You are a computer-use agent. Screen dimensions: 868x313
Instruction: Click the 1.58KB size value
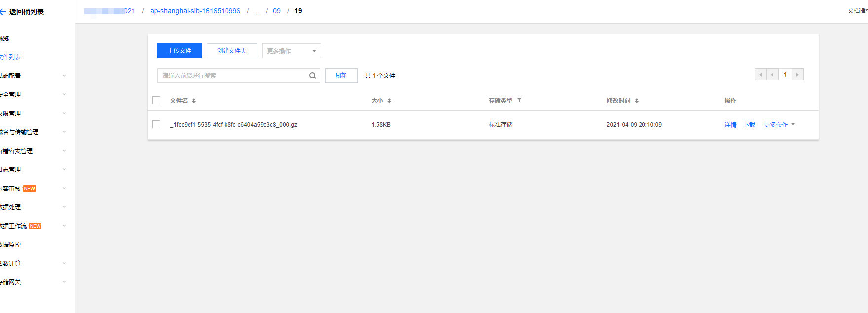point(381,125)
